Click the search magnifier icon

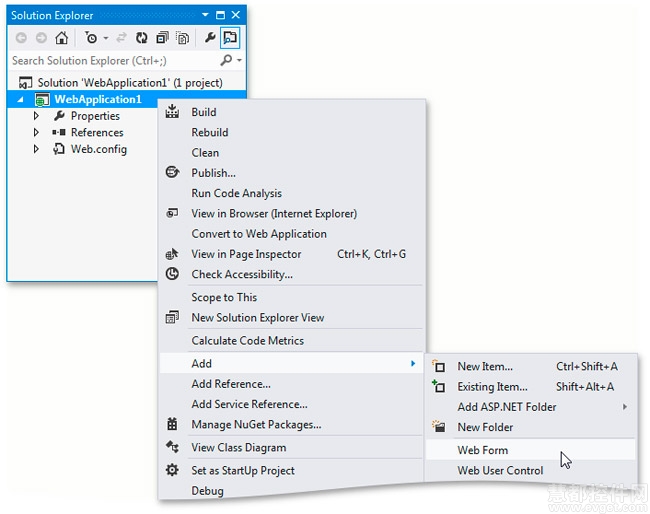tap(226, 61)
